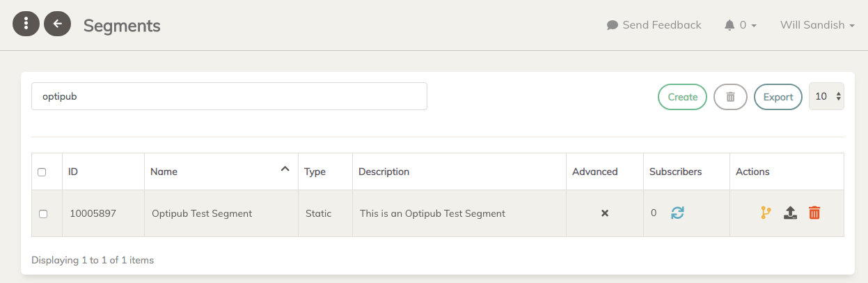Click the back arrow button
The image size is (868, 283).
(58, 24)
